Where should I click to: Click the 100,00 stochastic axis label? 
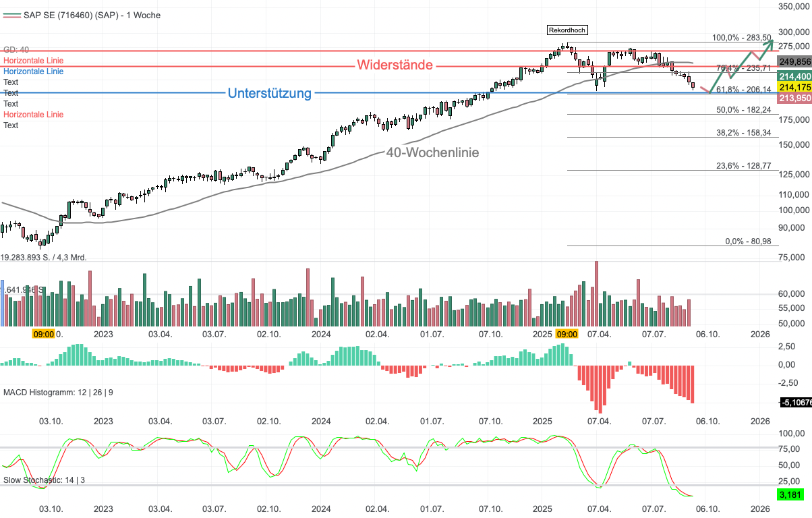point(791,433)
